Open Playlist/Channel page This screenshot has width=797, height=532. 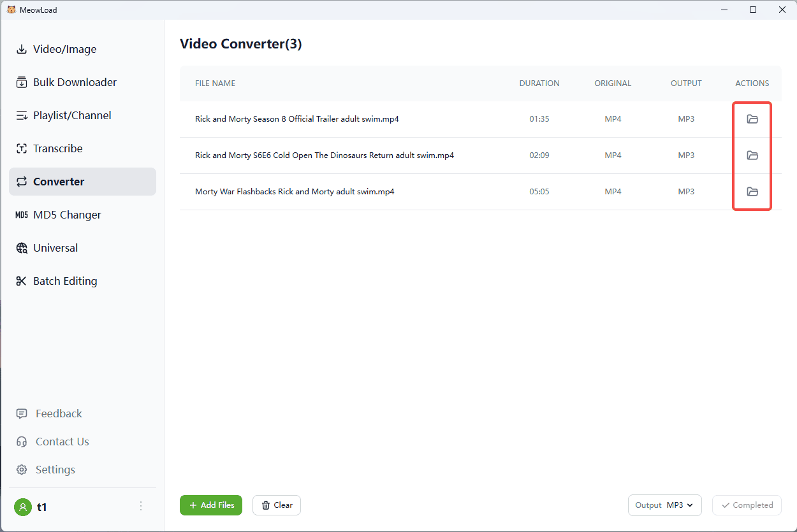pyautogui.click(x=72, y=115)
